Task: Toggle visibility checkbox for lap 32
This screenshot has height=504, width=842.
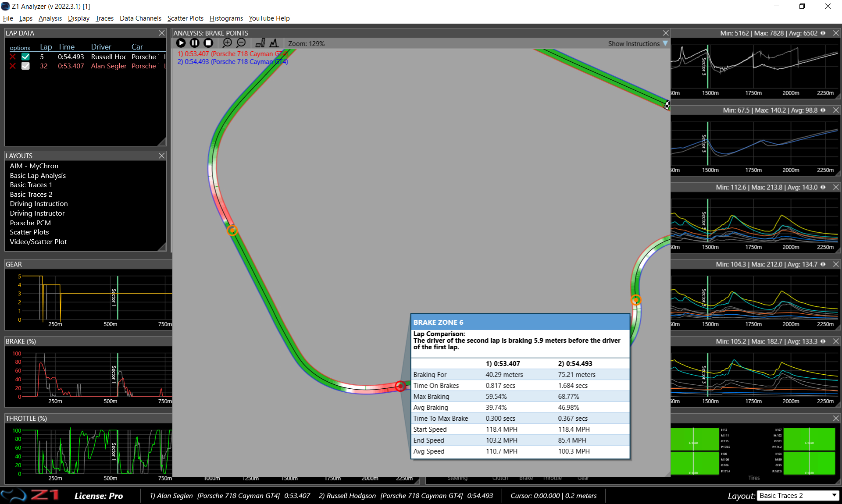Action: click(25, 66)
